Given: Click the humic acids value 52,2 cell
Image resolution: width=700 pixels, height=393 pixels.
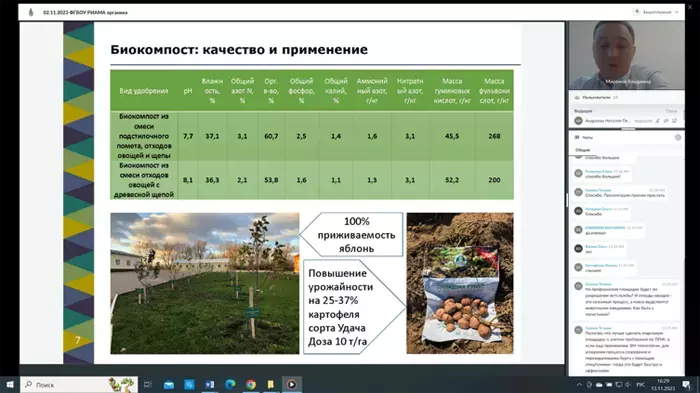Looking at the screenshot, I should pyautogui.click(x=452, y=180).
